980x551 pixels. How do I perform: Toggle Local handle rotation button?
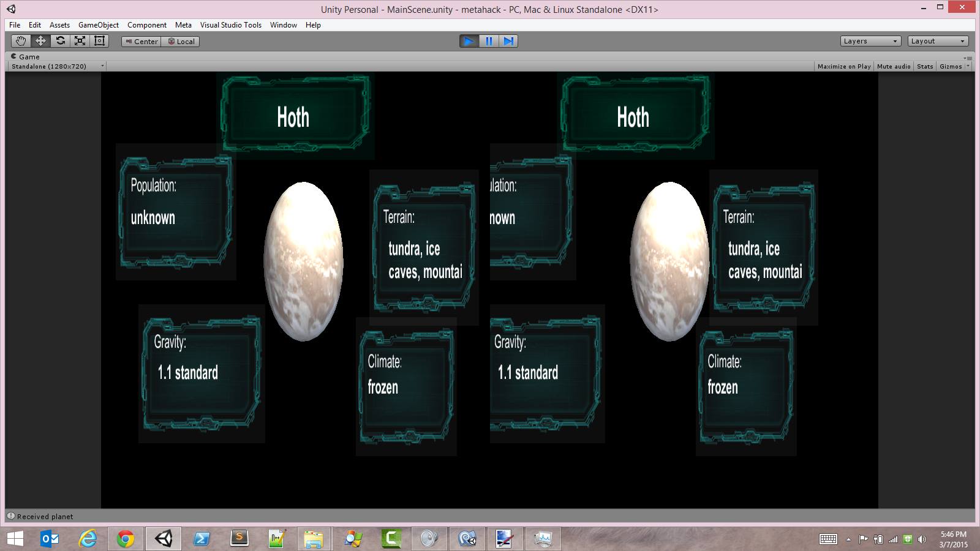coord(181,42)
